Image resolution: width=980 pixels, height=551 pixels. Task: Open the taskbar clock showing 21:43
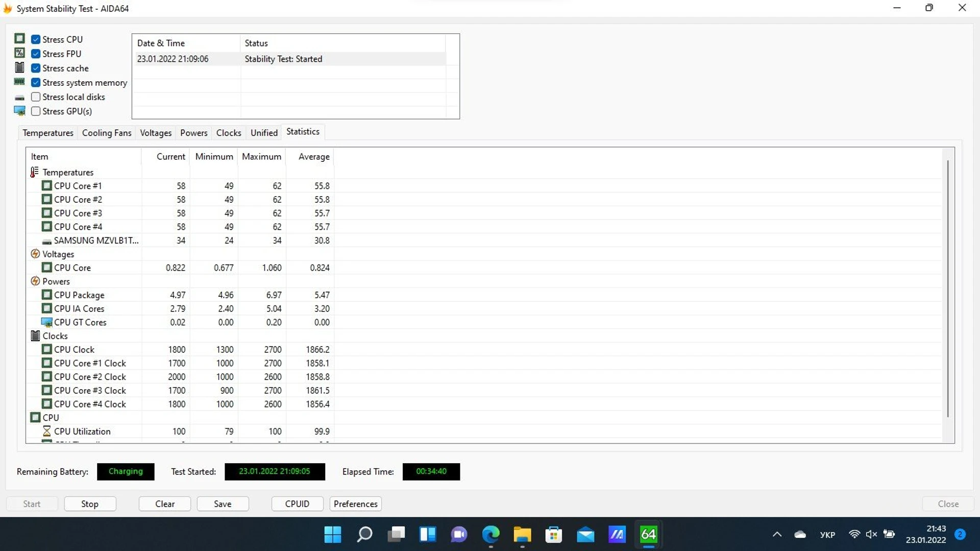pyautogui.click(x=926, y=534)
